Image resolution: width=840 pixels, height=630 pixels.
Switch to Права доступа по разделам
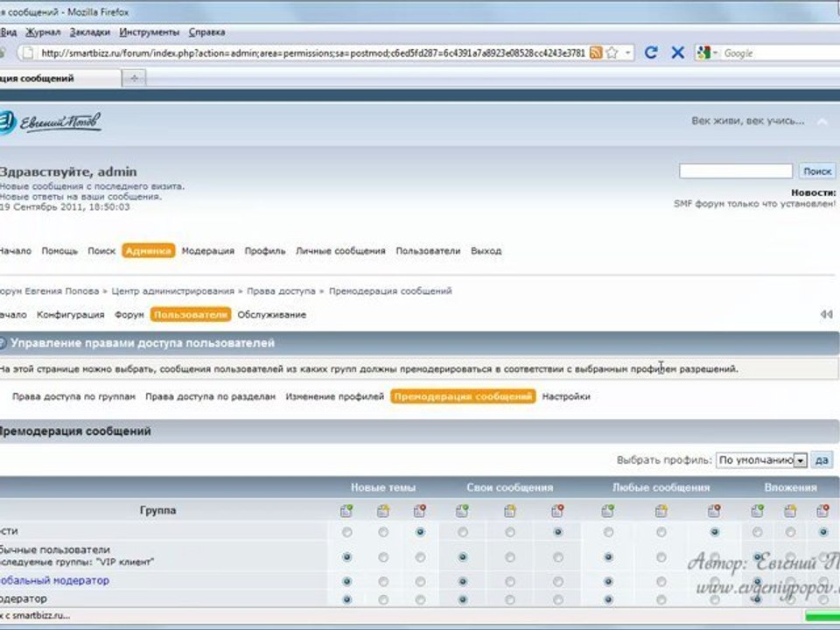tap(210, 396)
